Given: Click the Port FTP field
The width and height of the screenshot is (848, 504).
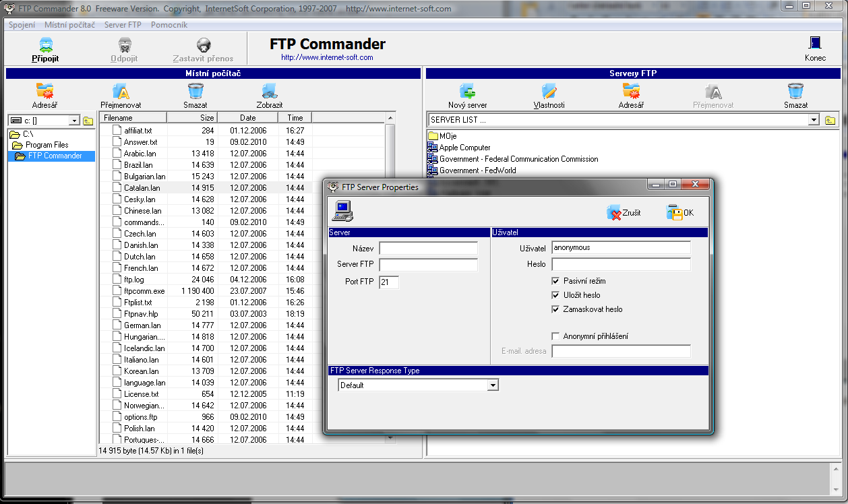Looking at the screenshot, I should click(389, 282).
